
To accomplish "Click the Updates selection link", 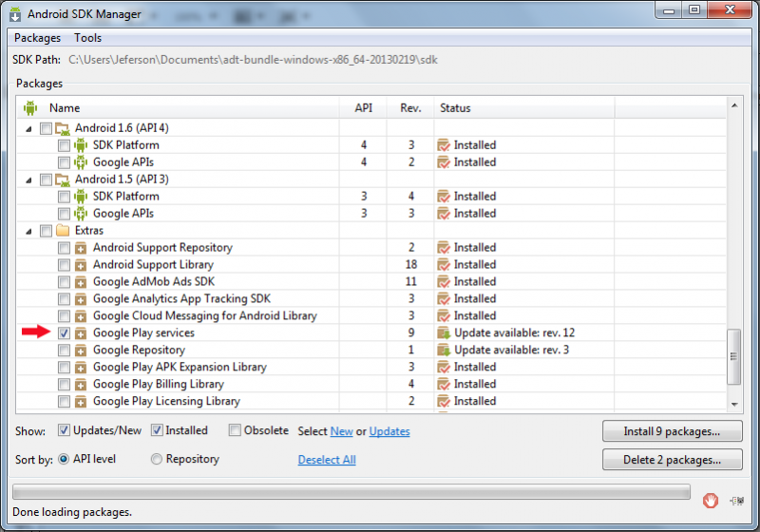I will click(389, 431).
